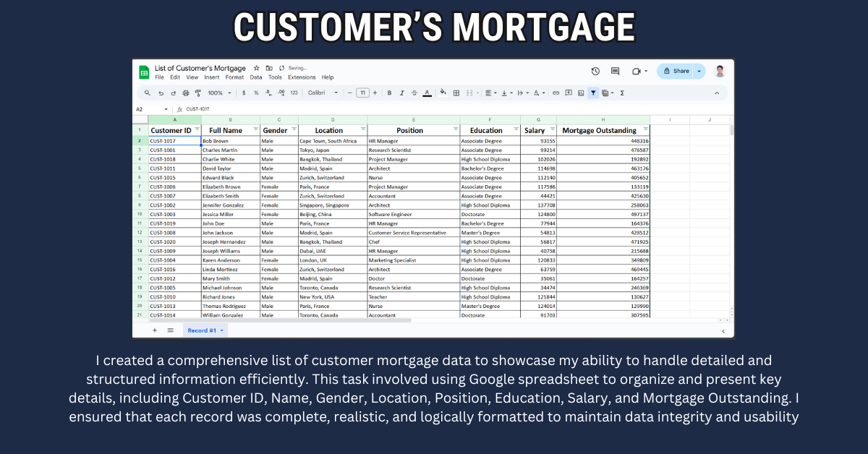Star the List of Customer's Mortgage document
Viewport: 868px width, 454px height.
click(x=256, y=68)
